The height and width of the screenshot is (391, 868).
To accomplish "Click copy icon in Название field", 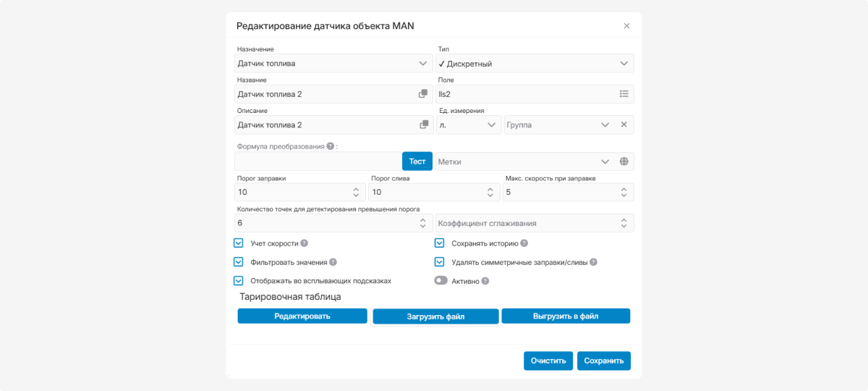I will 423,94.
